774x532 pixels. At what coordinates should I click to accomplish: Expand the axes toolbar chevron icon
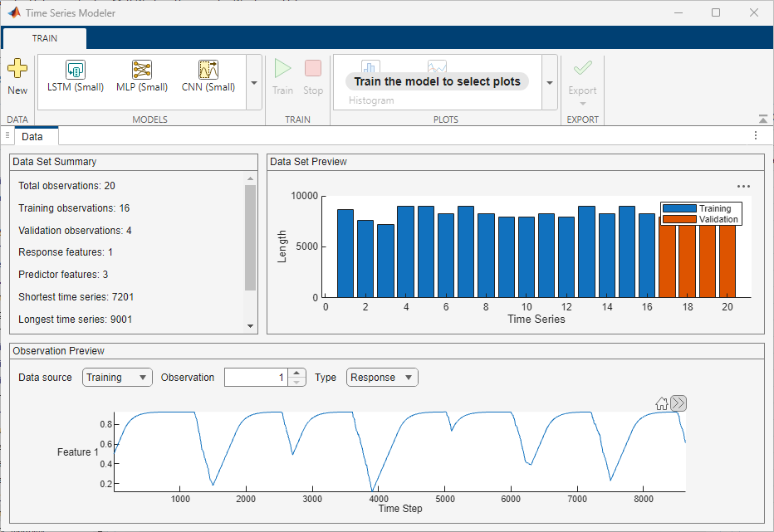point(678,403)
